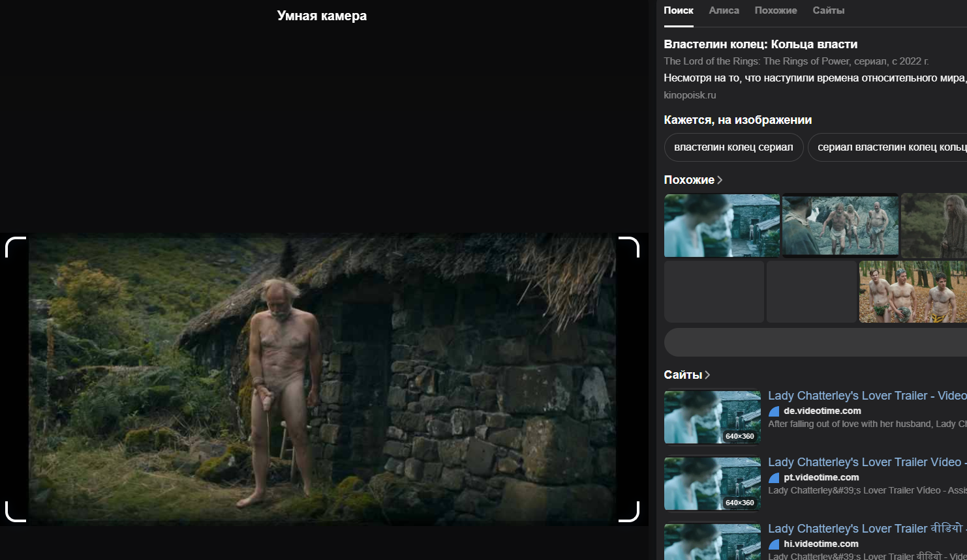
Task: Click the hi.videotime.com favicon icon
Action: [x=774, y=544]
